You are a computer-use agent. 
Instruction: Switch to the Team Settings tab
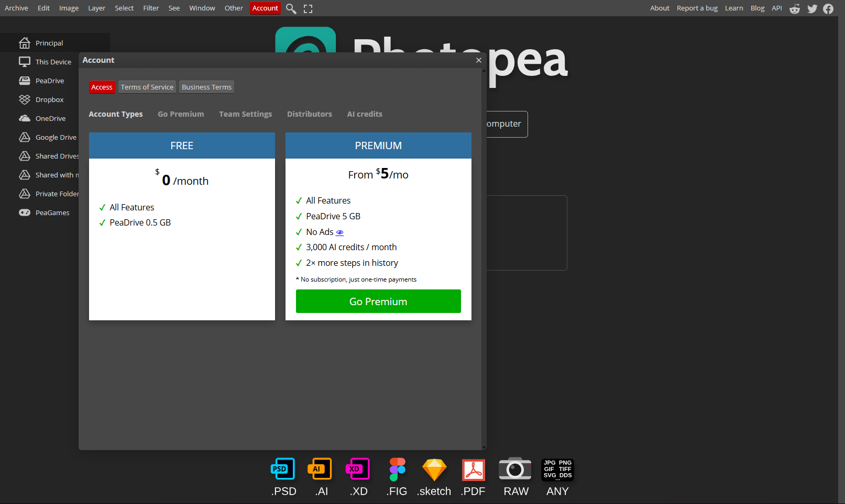click(x=245, y=114)
